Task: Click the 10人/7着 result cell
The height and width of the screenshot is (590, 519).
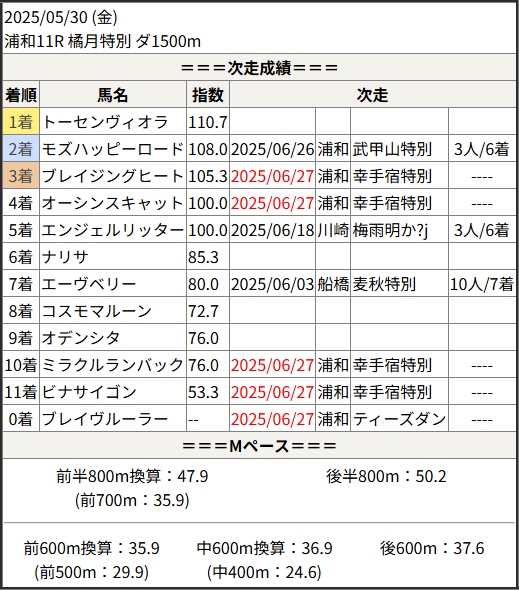Action: pyautogui.click(x=482, y=284)
